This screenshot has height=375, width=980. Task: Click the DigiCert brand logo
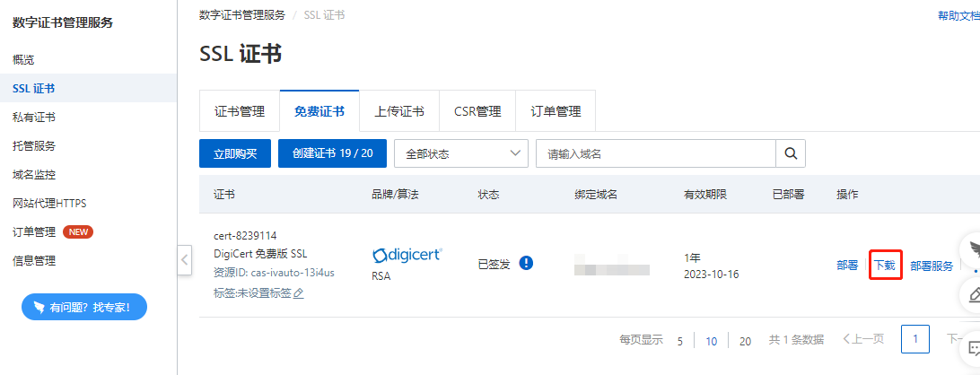coord(407,255)
